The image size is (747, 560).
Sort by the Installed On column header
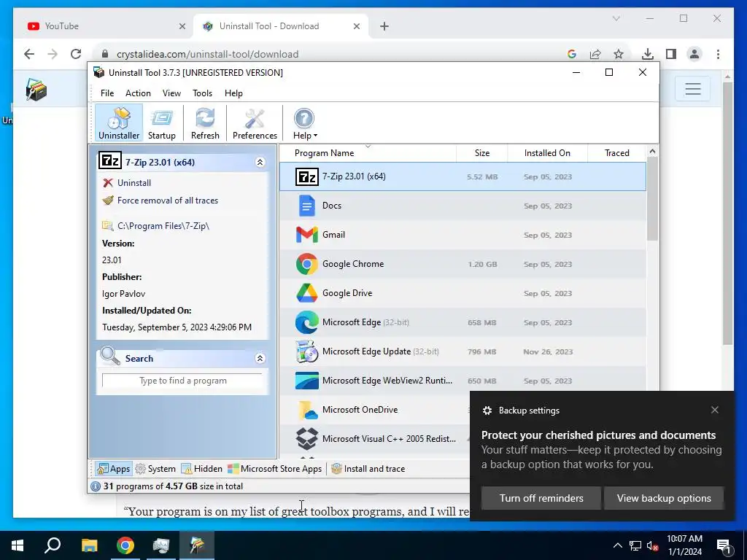(547, 153)
